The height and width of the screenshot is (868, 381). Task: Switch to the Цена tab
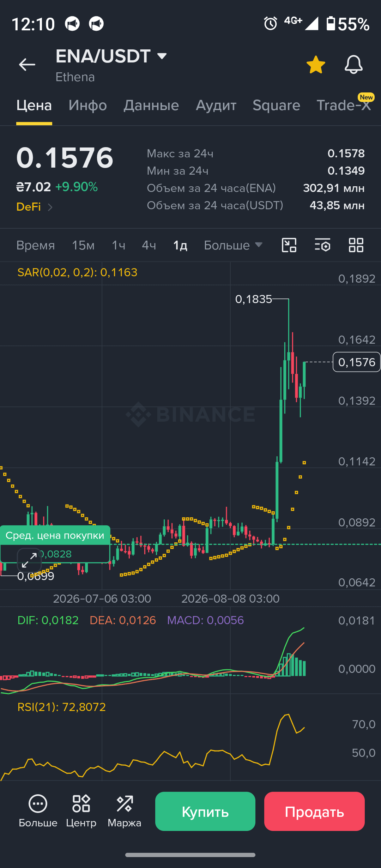point(34,105)
